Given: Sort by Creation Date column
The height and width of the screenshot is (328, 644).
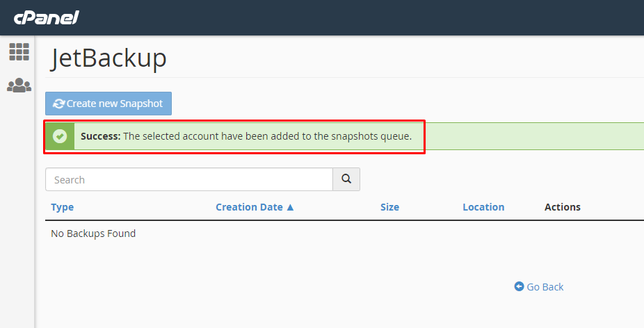Looking at the screenshot, I should click(x=249, y=207).
